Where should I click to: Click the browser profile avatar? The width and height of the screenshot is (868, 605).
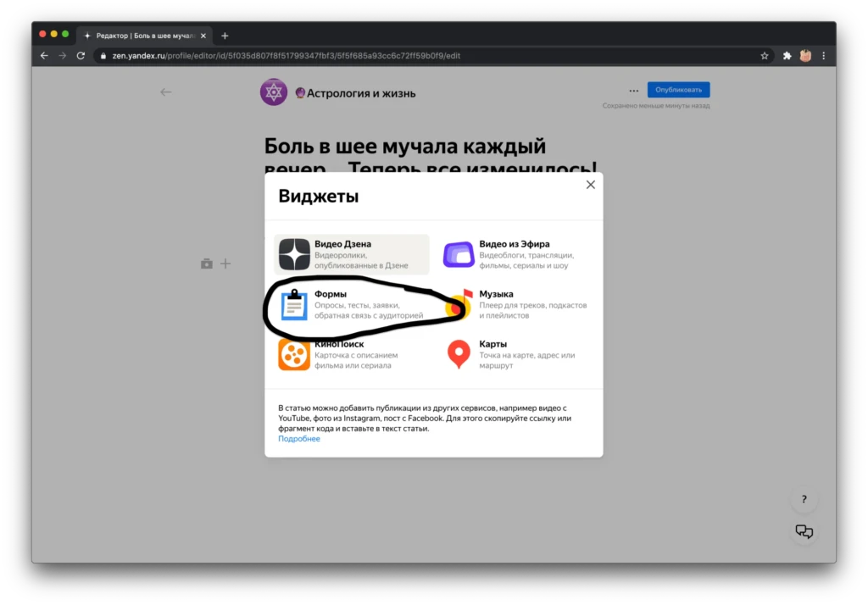coord(805,55)
